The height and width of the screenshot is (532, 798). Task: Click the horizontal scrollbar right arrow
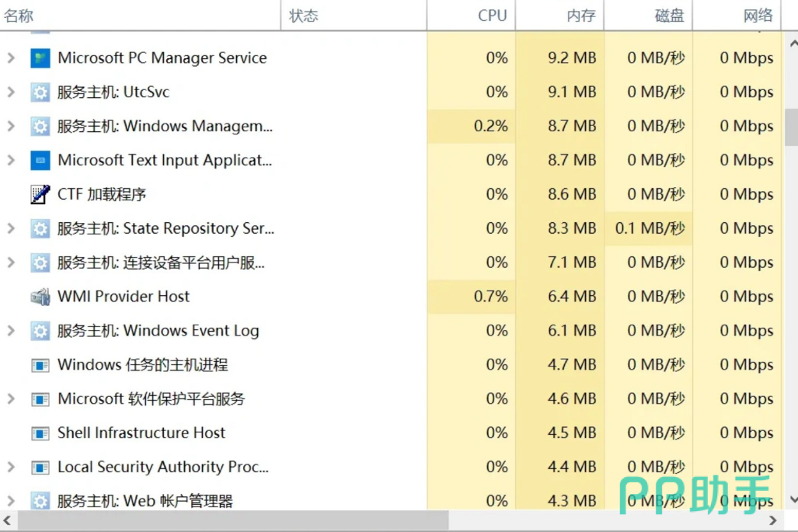tap(773, 520)
